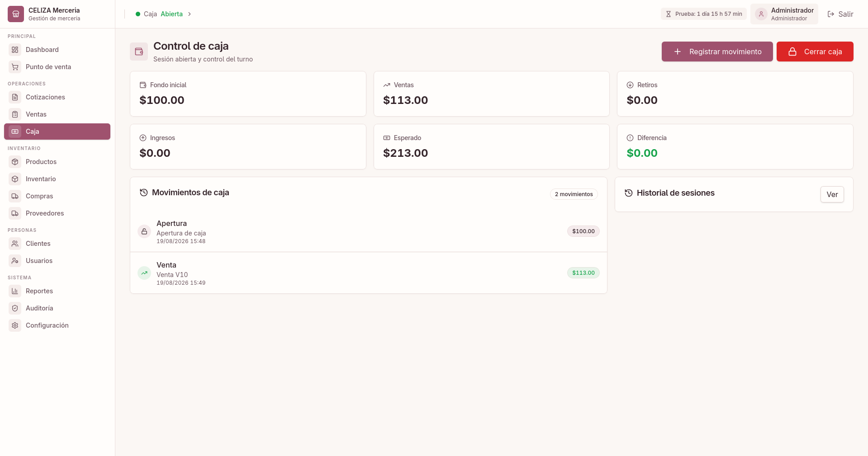Click the Auditoría shield icon
The height and width of the screenshot is (456, 868).
coord(15,308)
